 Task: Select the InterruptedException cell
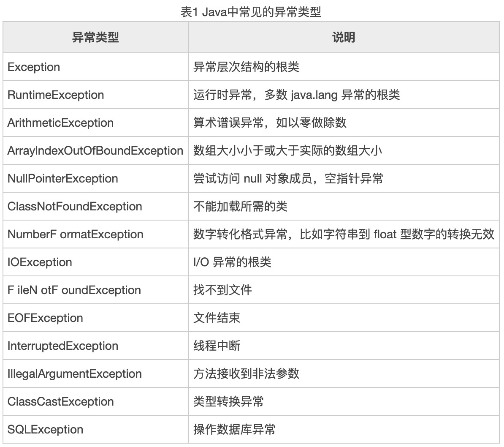coord(62,346)
